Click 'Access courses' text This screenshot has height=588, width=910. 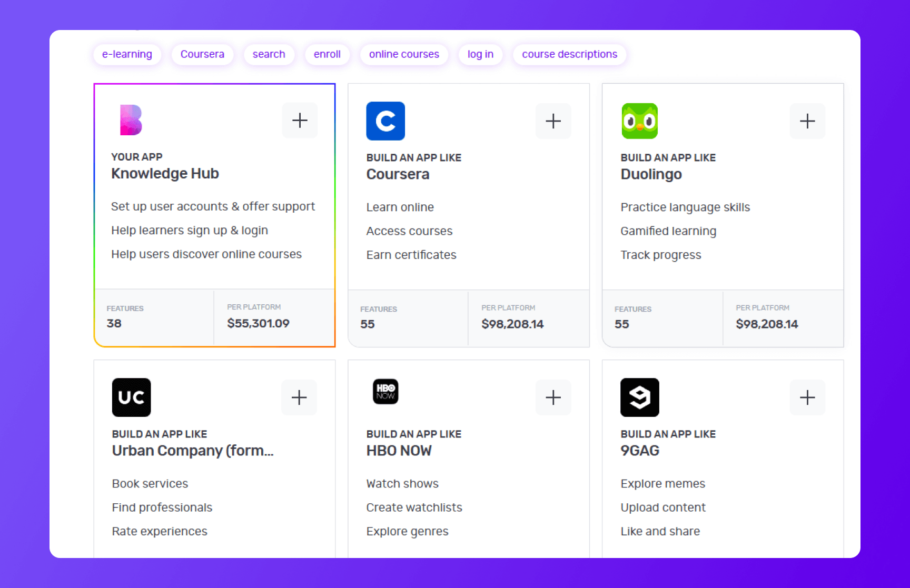point(409,231)
